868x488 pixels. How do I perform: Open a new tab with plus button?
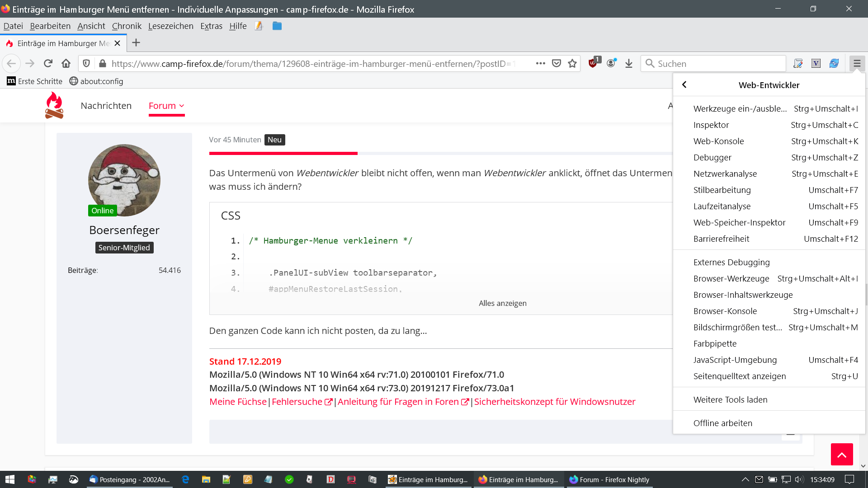click(136, 43)
